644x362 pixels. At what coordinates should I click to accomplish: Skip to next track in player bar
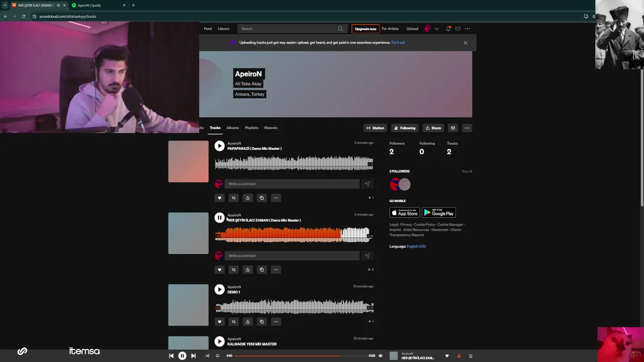(193, 356)
